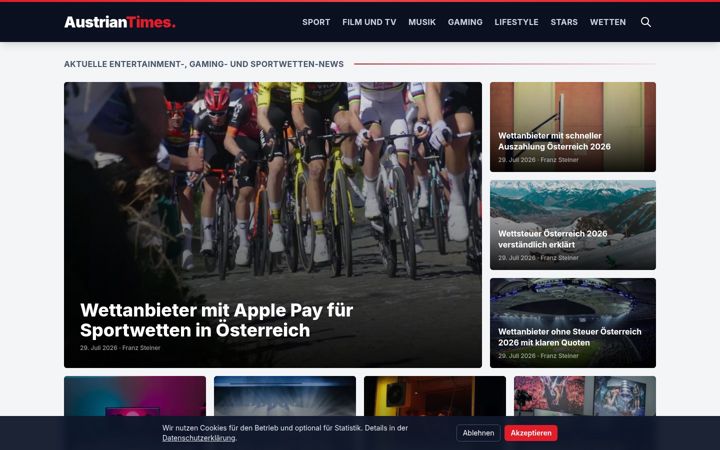Open Wettanbieter mit schneller Auszahlung article
This screenshot has width=720, height=450.
pyautogui.click(x=573, y=127)
